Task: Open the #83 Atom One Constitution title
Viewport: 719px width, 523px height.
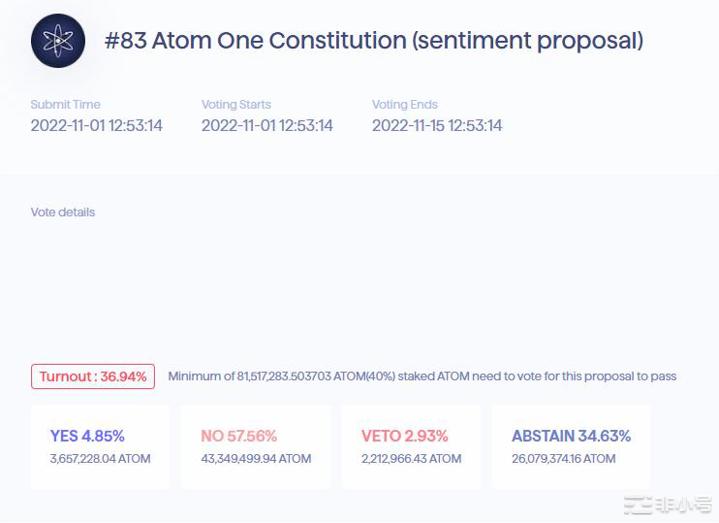Action: click(373, 41)
